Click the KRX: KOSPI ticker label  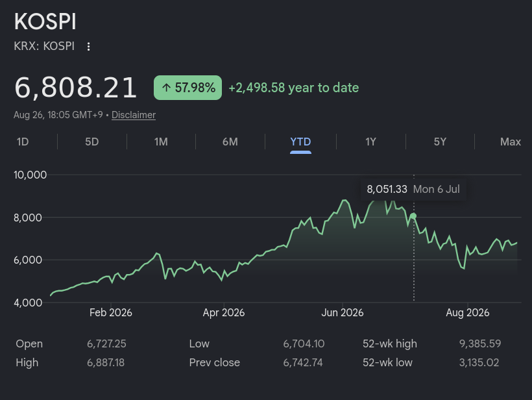click(44, 46)
